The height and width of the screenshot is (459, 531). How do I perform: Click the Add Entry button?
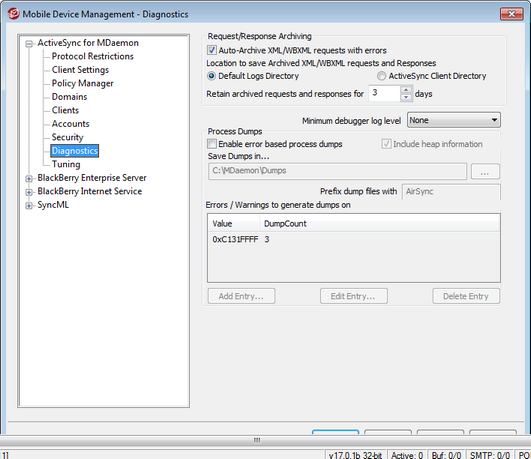tap(241, 296)
